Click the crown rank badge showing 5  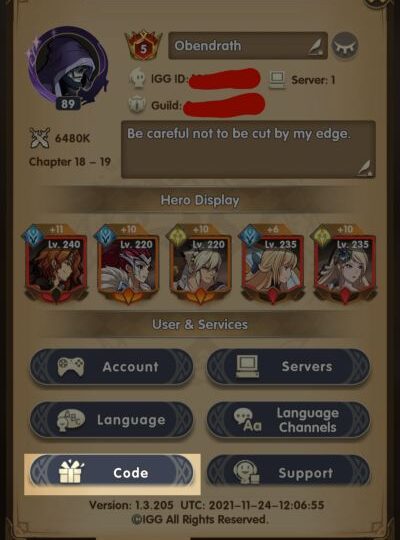point(143,46)
